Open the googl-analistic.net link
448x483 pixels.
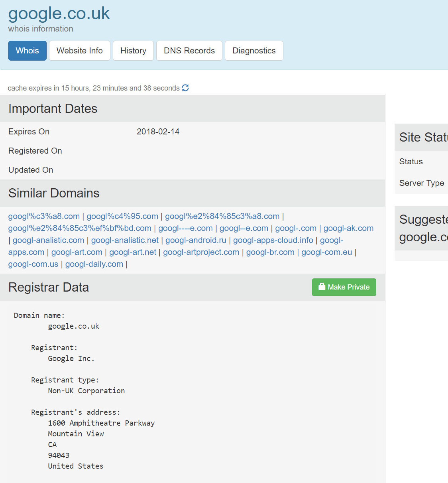tap(125, 240)
